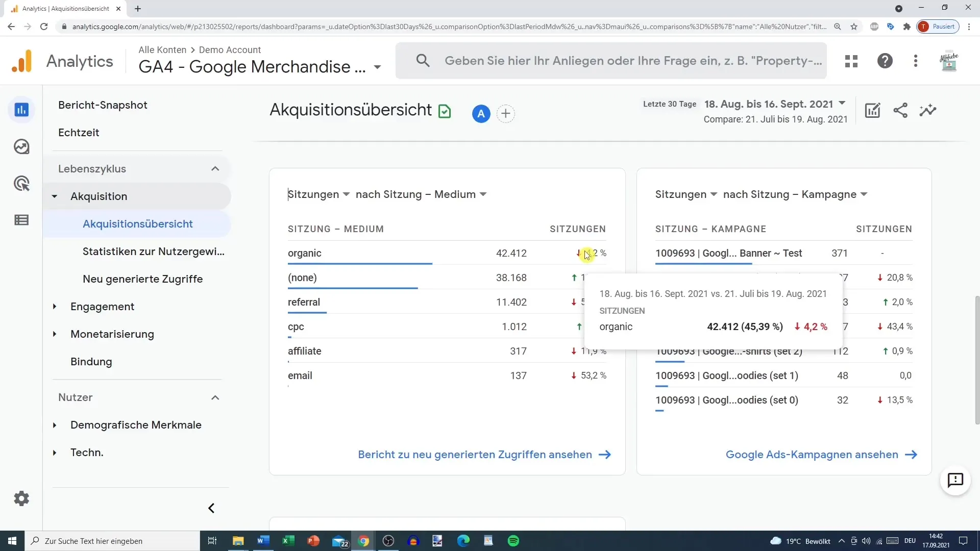Open the user account avatar

coord(949,62)
